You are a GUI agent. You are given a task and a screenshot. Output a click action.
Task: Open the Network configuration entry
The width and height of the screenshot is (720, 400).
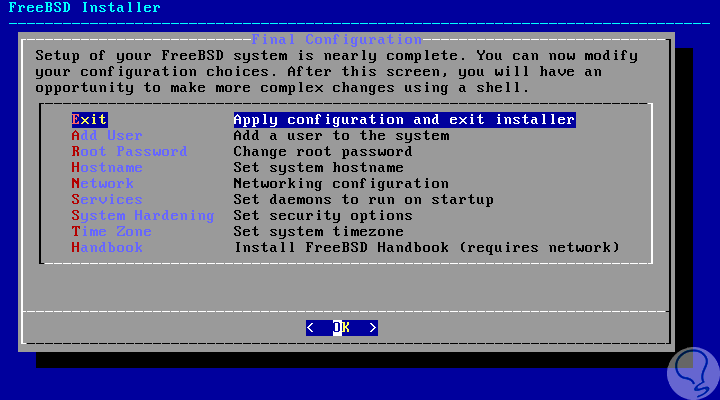(102, 183)
